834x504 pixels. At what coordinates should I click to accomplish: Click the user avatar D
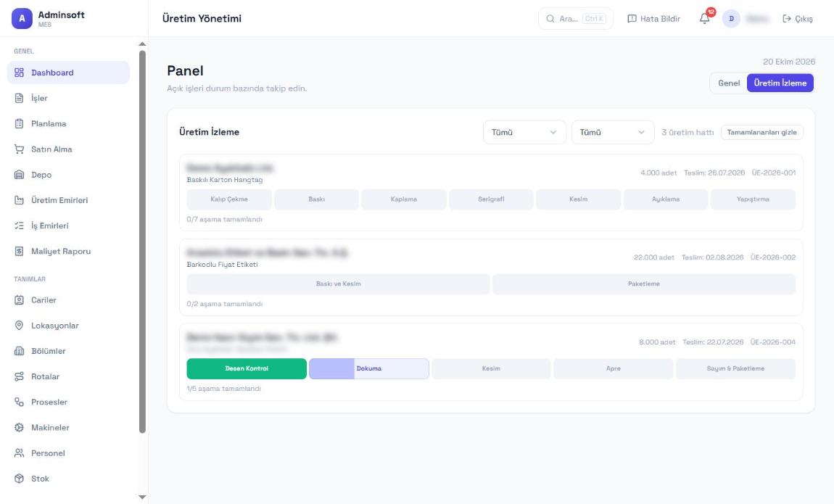(x=731, y=19)
